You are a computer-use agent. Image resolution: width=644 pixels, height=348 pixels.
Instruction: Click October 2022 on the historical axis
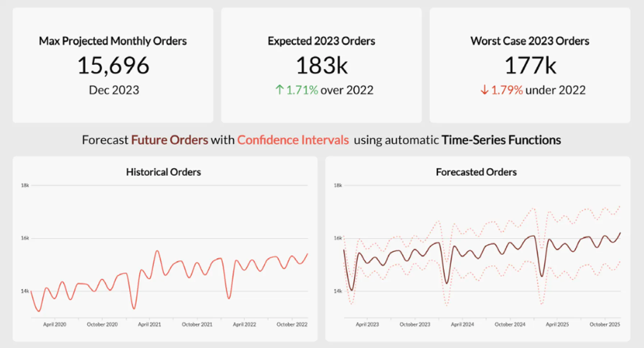[x=292, y=324]
